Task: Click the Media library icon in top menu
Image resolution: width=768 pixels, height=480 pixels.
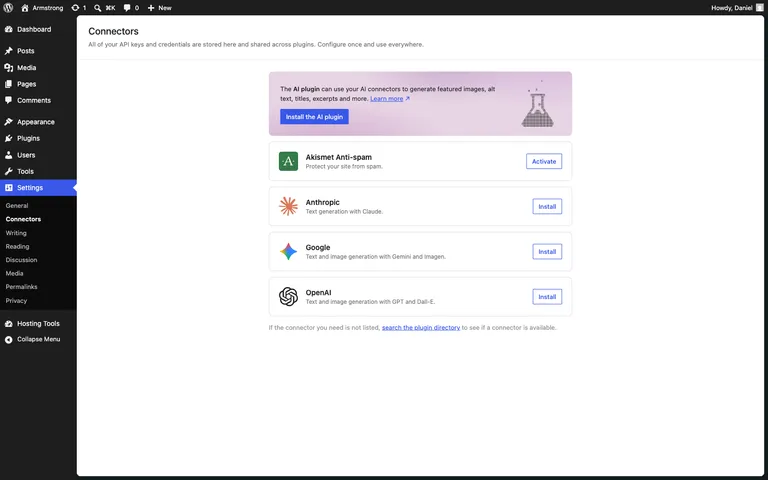Action: coord(8,68)
